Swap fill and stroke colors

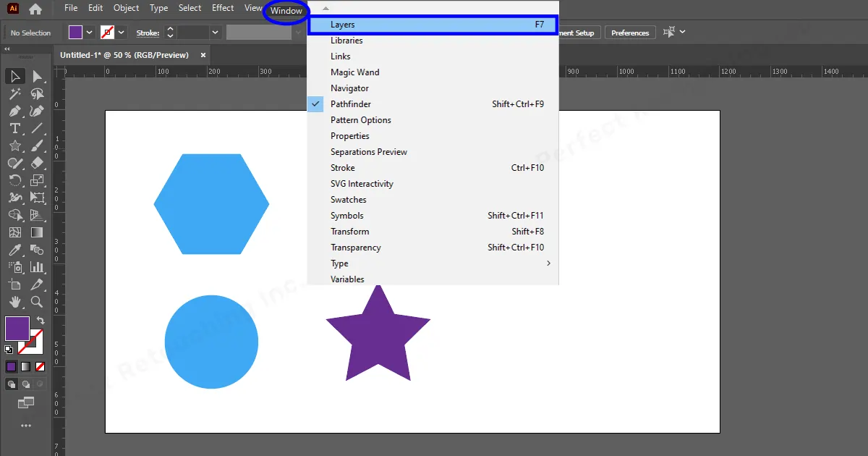[41, 321]
